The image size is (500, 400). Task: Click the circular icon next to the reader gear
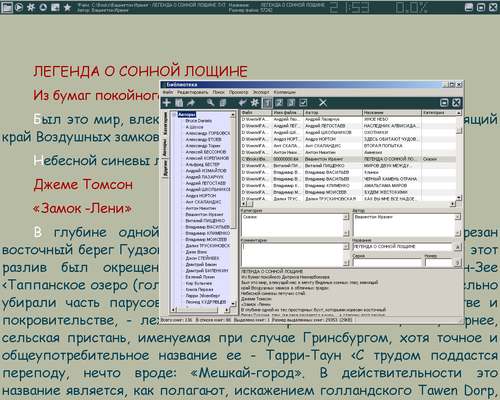coord(43,7)
